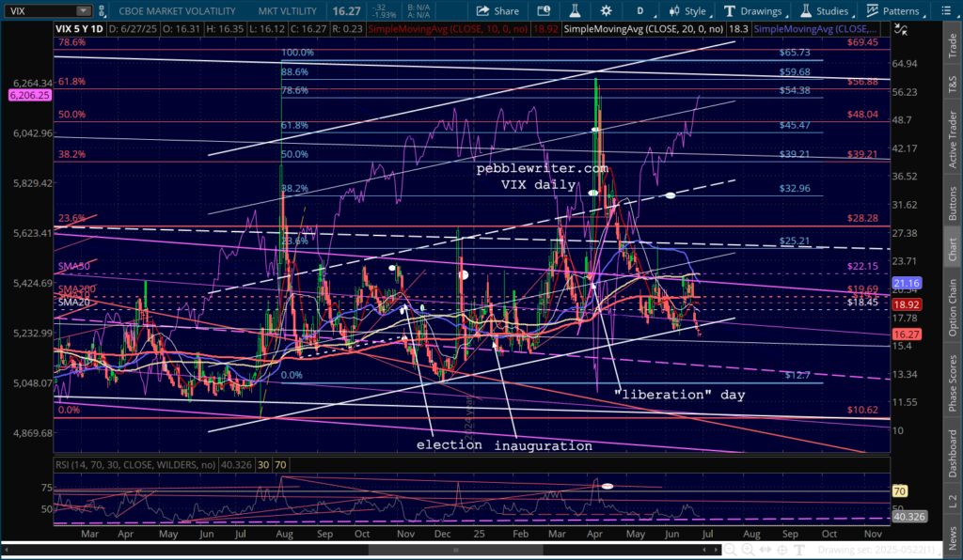Click the text T tool icon at bottom
963x560 pixels.
click(799, 550)
